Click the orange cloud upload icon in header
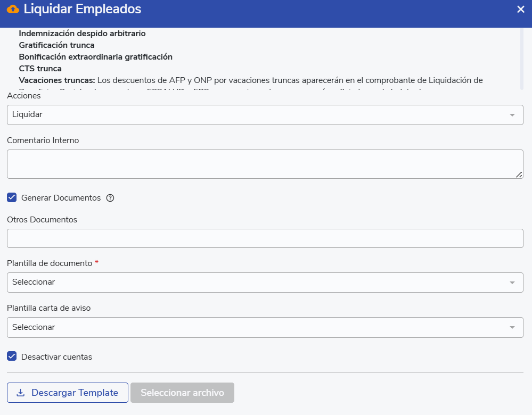 pos(13,9)
